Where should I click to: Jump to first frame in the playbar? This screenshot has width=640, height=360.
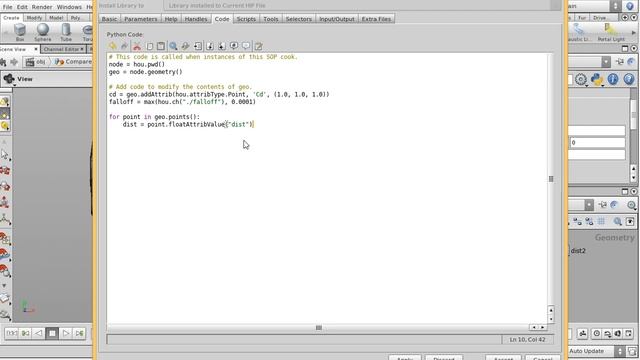point(11,333)
